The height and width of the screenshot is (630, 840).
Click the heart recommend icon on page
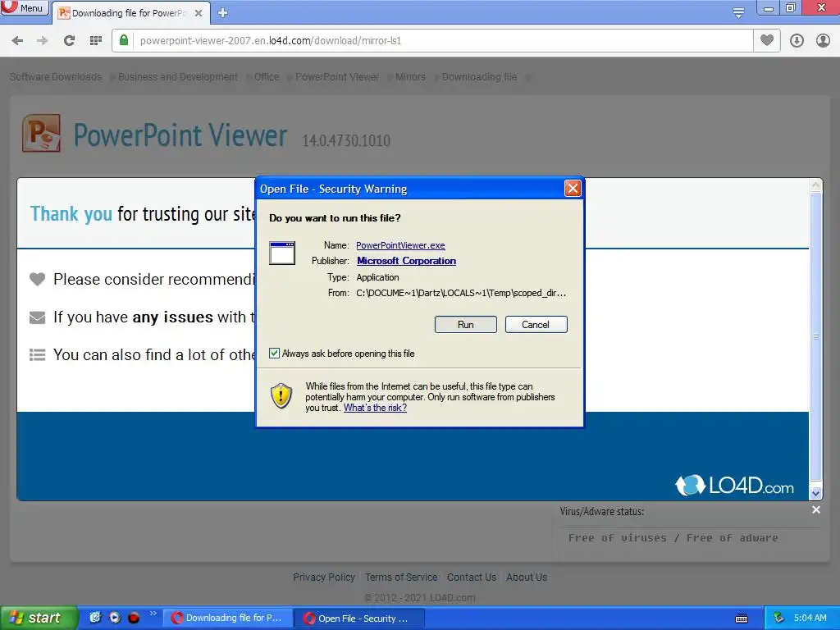(37, 279)
